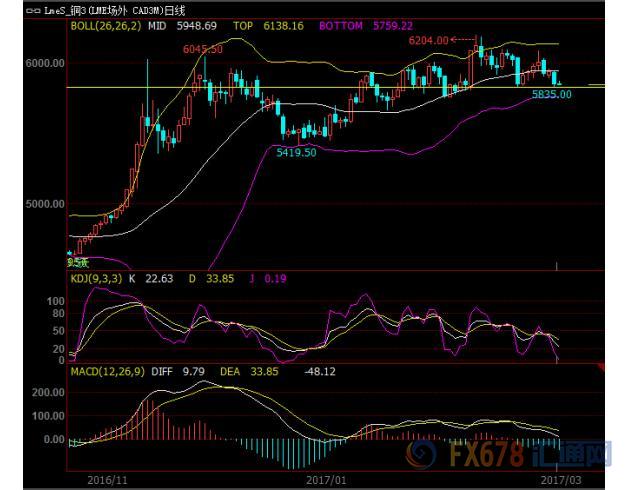Screen dimensions: 630x490
Task: Select the MID value 5948.69
Action: [x=197, y=26]
